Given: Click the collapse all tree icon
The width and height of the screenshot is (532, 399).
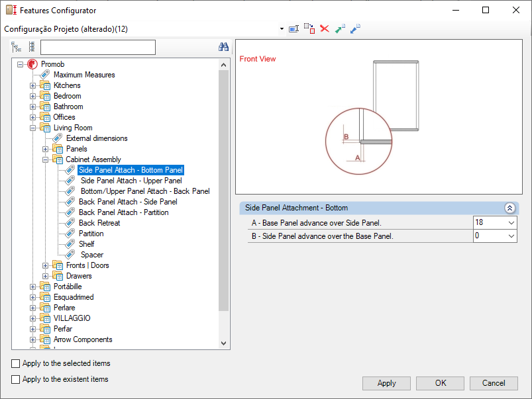Looking at the screenshot, I should point(32,47).
